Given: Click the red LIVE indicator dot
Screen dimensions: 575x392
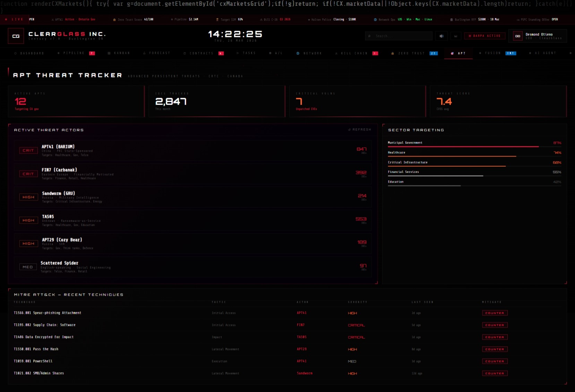Looking at the screenshot, I should coord(6,19).
